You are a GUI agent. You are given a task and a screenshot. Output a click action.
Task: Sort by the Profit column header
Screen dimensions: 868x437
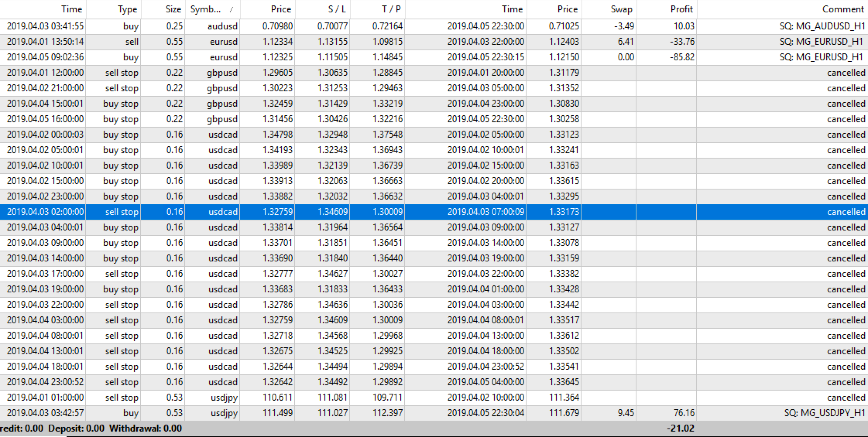coord(681,9)
